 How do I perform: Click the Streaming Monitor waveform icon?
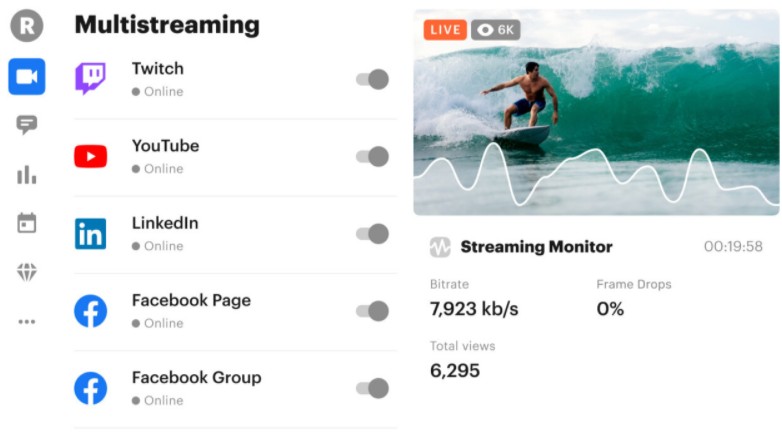pyautogui.click(x=440, y=247)
